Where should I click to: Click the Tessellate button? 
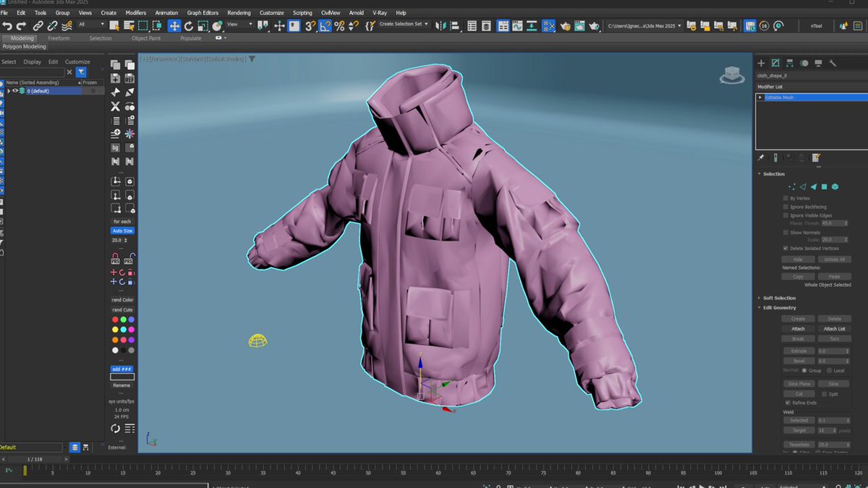798,445
